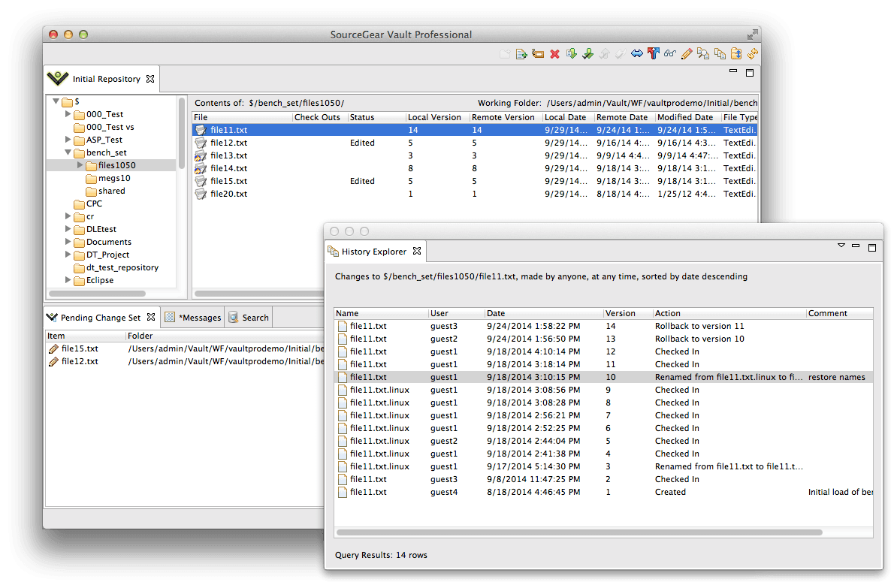Image resolution: width=894 pixels, height=588 pixels.
Task: Select the 'Rollback to version 11' history row
Action: coord(603,326)
